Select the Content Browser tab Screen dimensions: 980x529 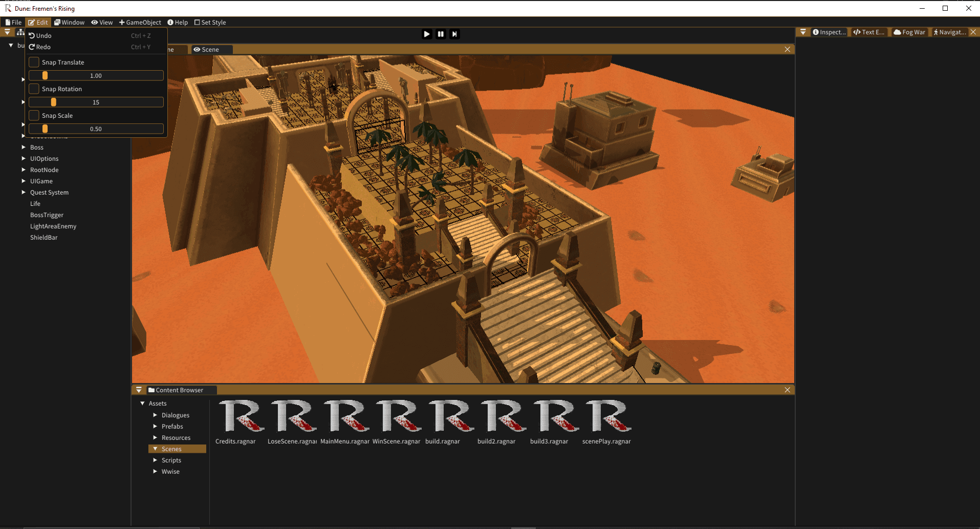pos(181,390)
